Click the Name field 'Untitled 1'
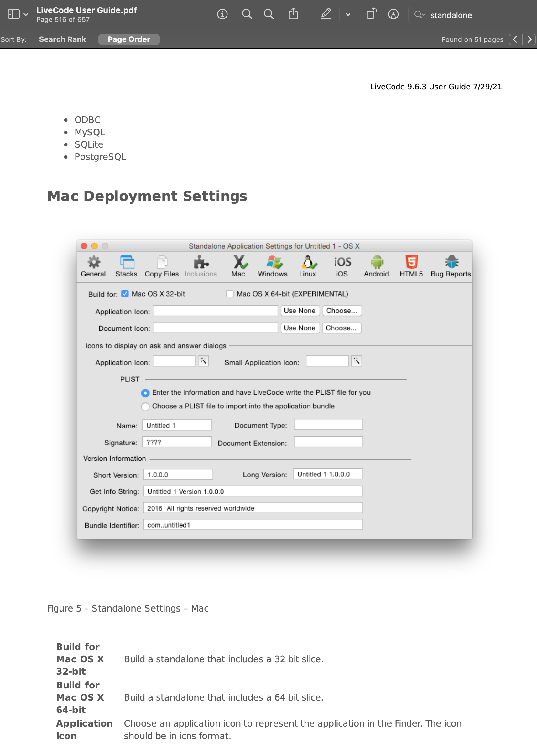This screenshot has height=756, width=537. (x=177, y=425)
